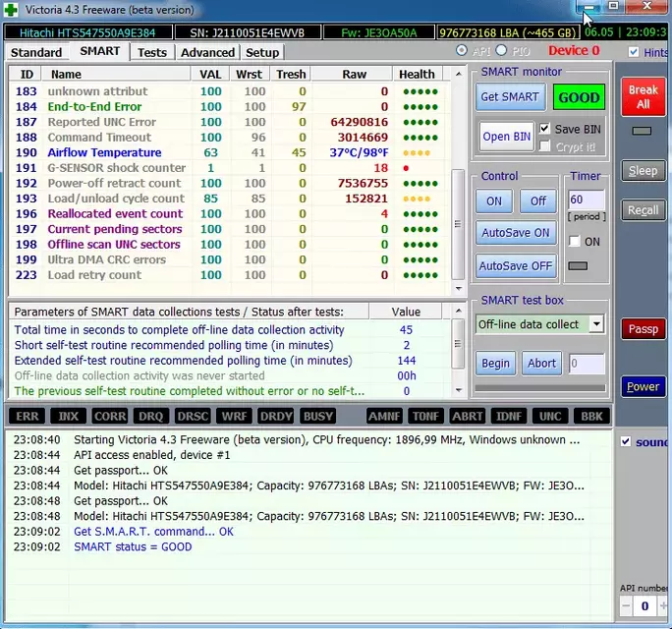
Task: Click the Hitachi HTS547550A9E384 model label
Action: [x=87, y=32]
